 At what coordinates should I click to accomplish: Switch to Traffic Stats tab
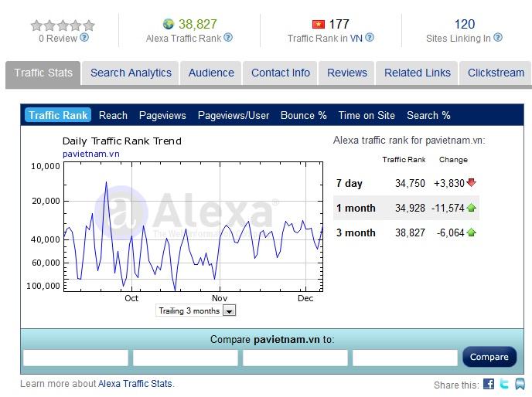tap(43, 73)
